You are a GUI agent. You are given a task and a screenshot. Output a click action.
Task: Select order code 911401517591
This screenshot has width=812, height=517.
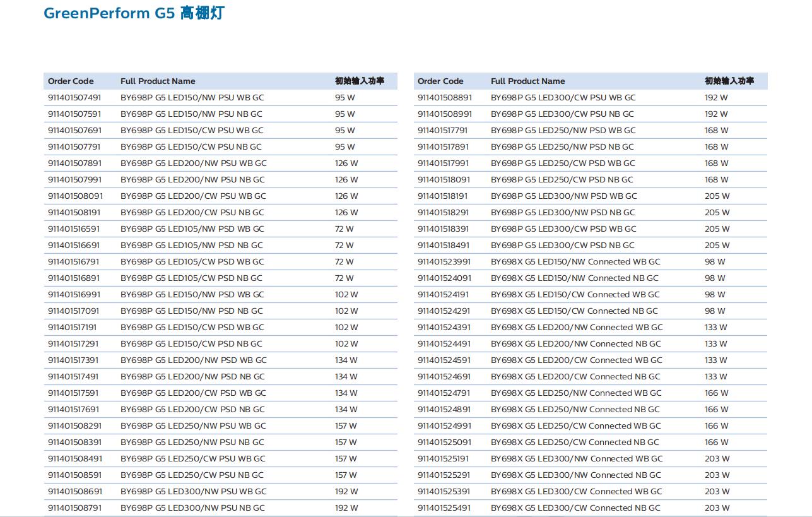pos(73,393)
